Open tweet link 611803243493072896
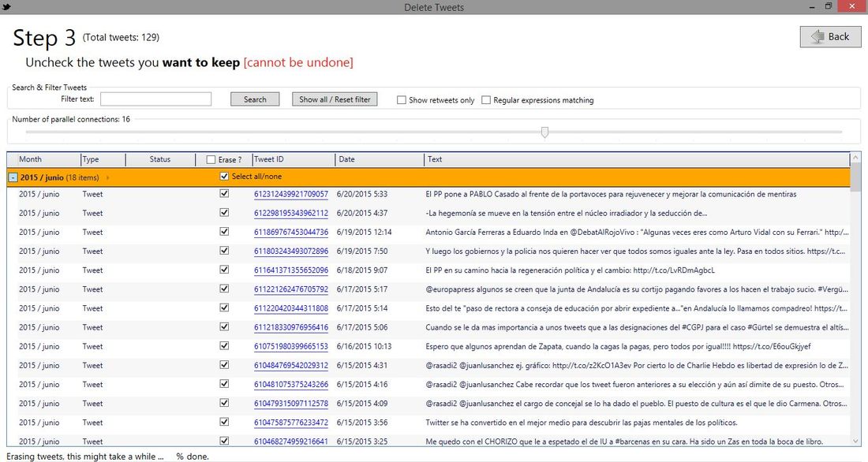Viewport: 868px width, 462px height. (x=291, y=251)
